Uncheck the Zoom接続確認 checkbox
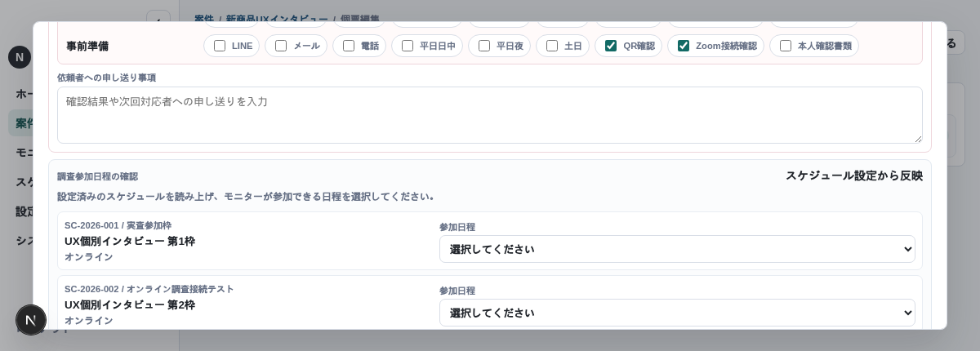 (684, 46)
